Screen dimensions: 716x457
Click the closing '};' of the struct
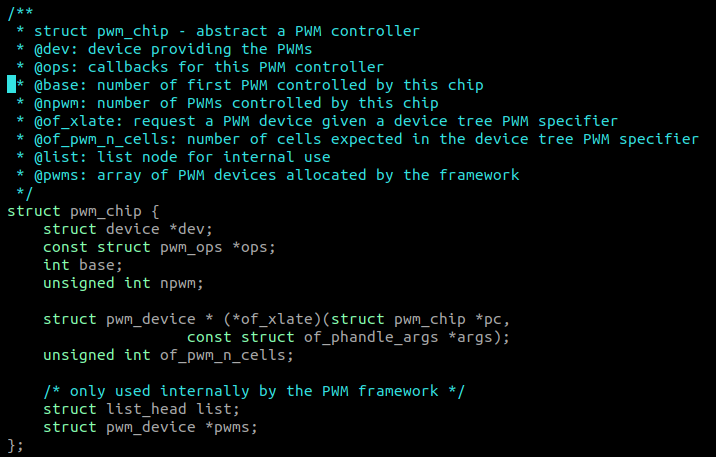[14, 445]
